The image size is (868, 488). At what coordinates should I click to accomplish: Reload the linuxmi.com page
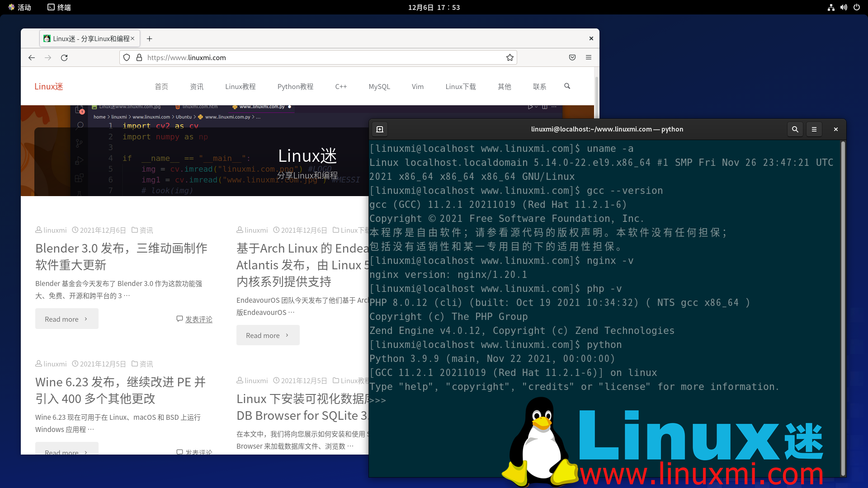pos(64,58)
